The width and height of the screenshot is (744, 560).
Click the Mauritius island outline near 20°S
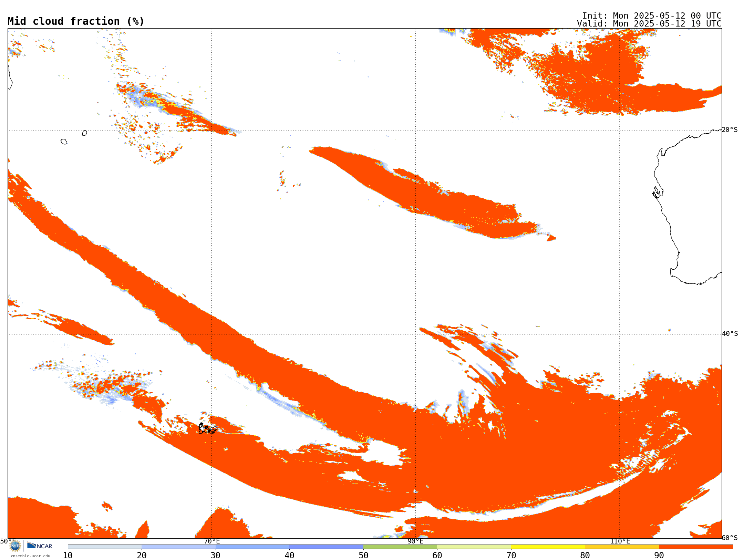pos(84,133)
